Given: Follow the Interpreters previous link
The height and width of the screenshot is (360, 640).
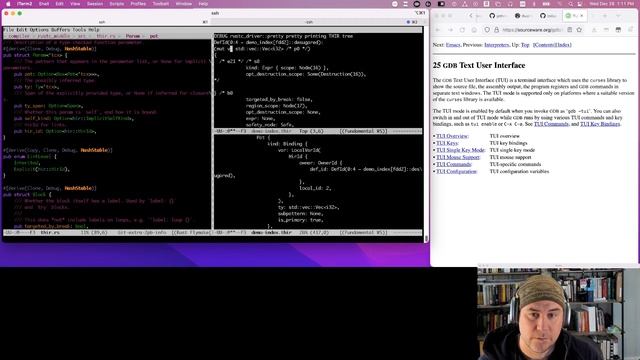Looking at the screenshot, I should [496, 45].
